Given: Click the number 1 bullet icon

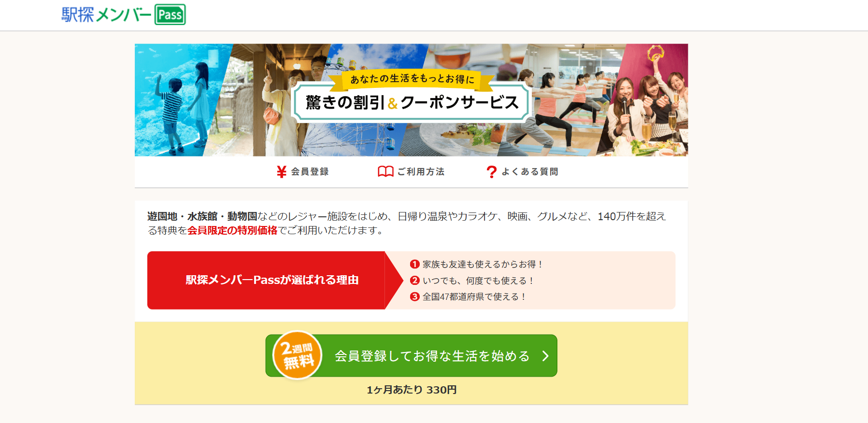Looking at the screenshot, I should (414, 264).
